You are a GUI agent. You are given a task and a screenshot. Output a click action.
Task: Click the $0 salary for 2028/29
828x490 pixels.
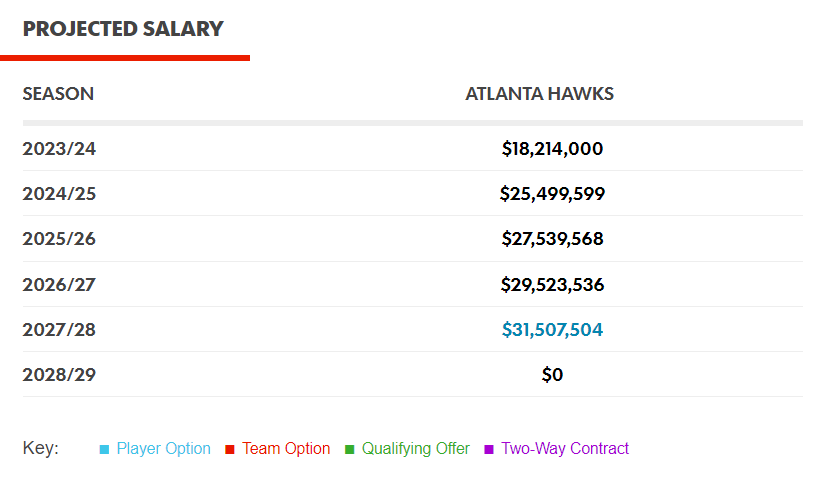point(552,375)
